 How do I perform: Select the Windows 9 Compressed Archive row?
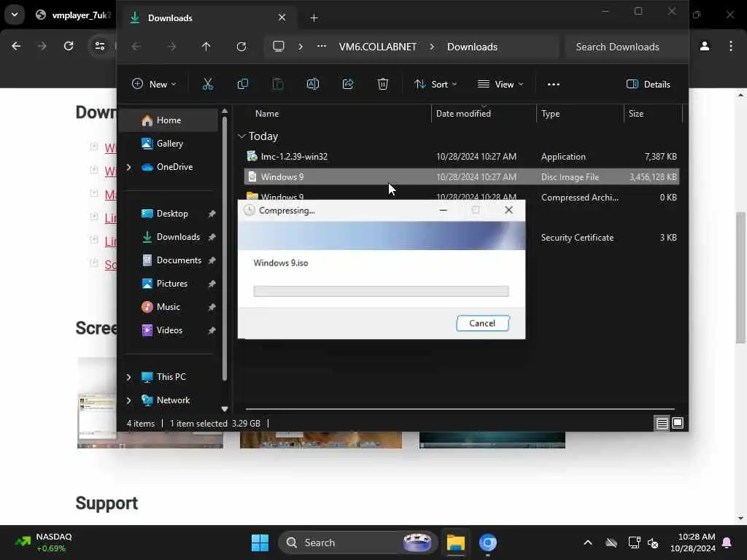[x=462, y=195]
